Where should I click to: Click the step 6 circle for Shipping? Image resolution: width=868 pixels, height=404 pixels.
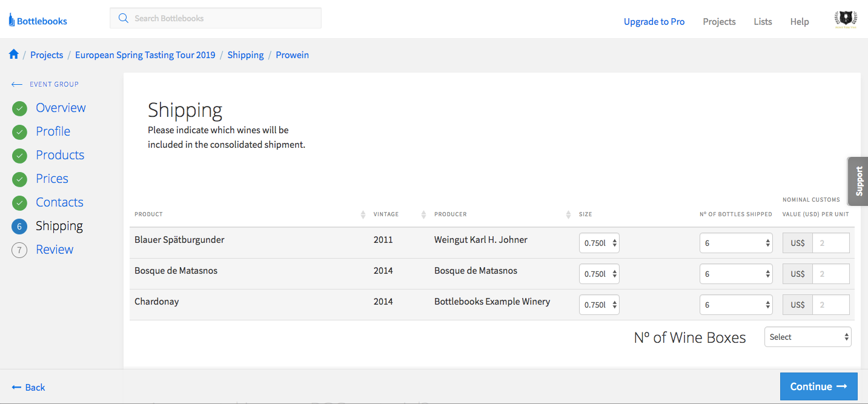(19, 227)
